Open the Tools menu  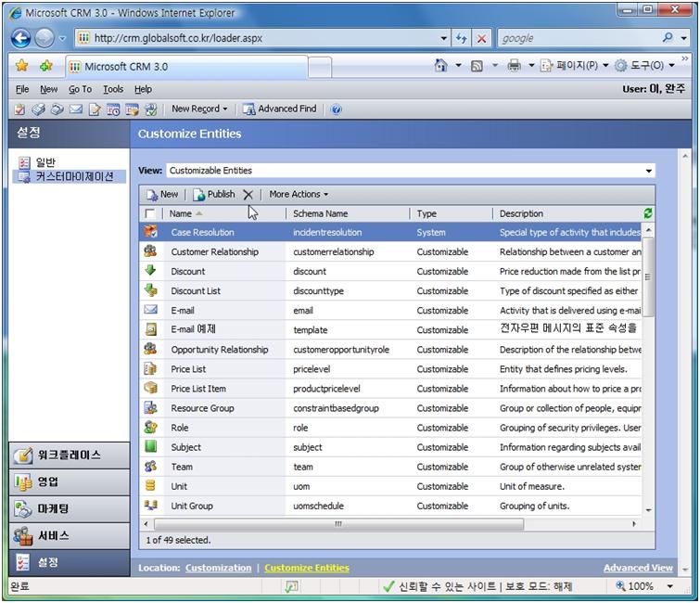point(113,89)
